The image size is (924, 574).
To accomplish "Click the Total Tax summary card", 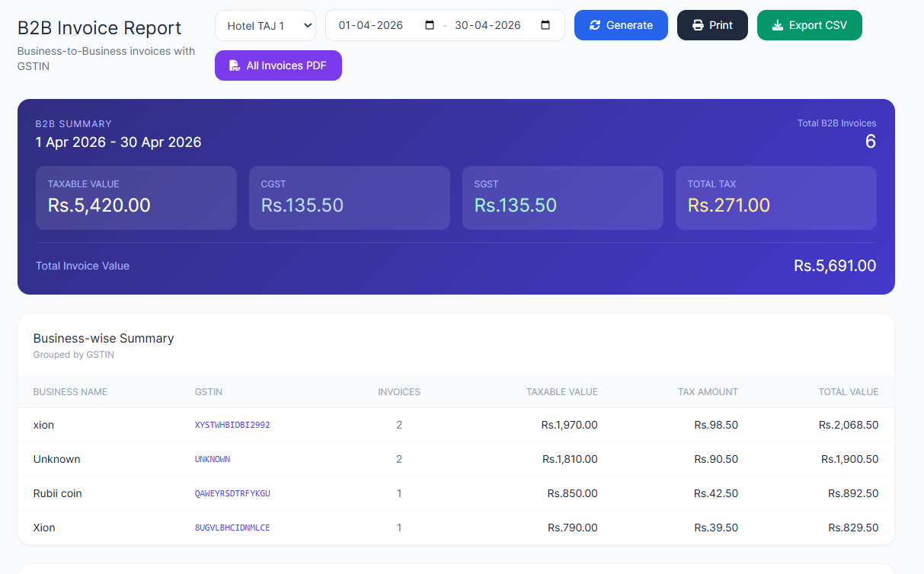I will 775,197.
